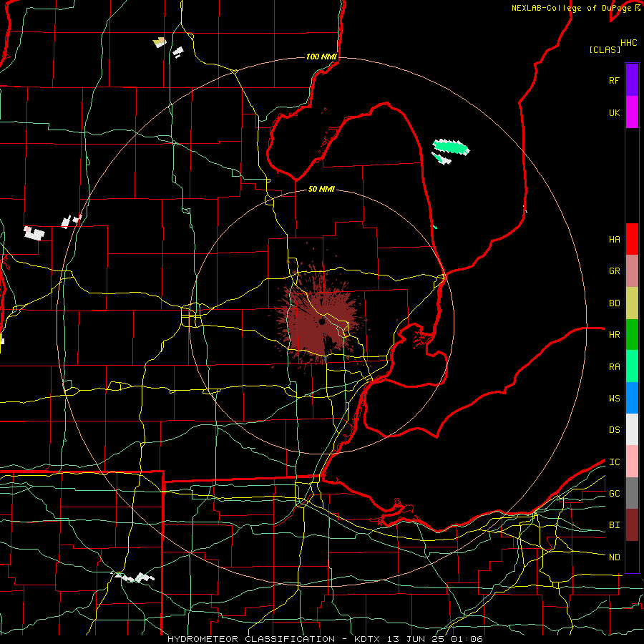The height and width of the screenshot is (644, 644).
Task: Click the HA red legend swatch
Action: coord(632,239)
